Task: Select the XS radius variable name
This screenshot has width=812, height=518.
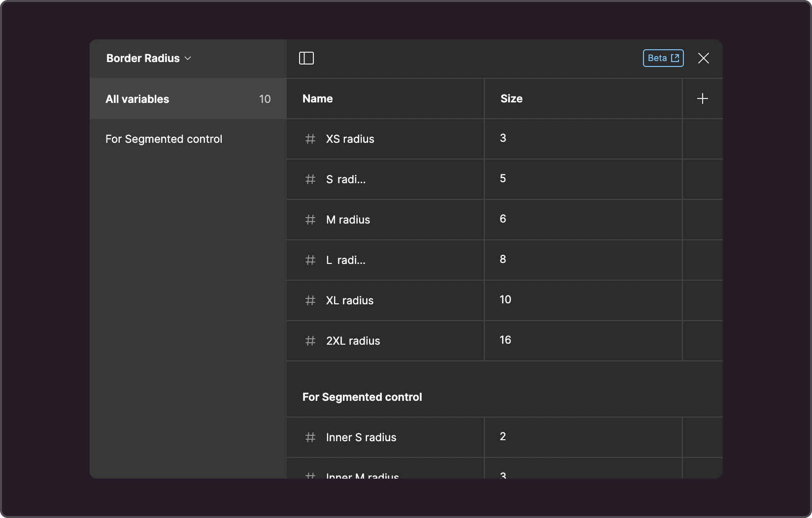Action: [350, 139]
